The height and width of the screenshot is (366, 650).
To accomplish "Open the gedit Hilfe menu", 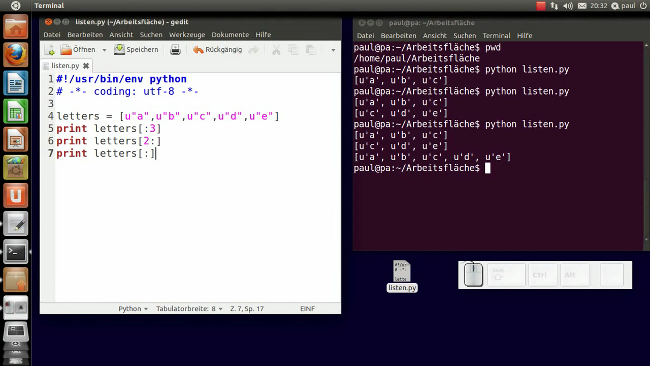I will point(263,35).
